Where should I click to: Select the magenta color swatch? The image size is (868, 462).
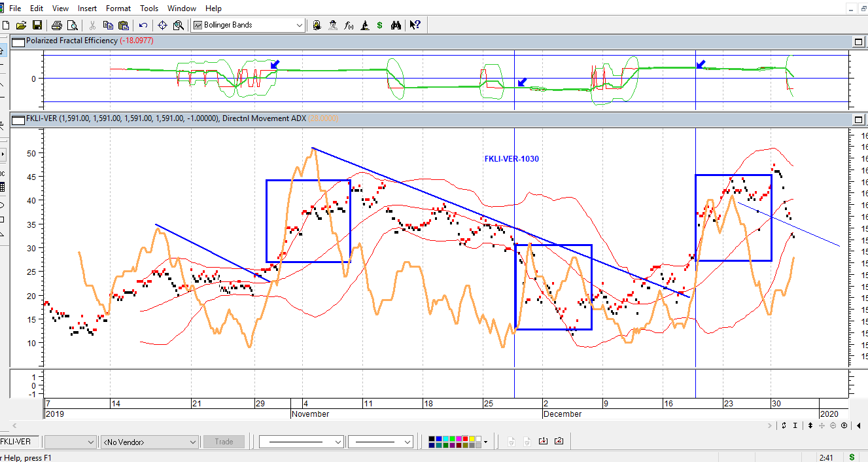(458, 438)
